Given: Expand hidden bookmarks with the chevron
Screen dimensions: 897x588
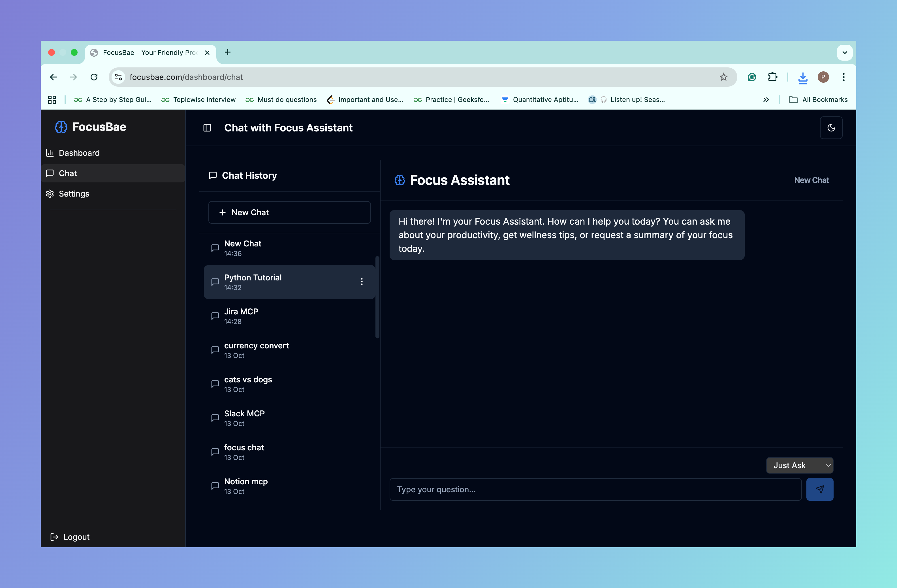Looking at the screenshot, I should [766, 99].
